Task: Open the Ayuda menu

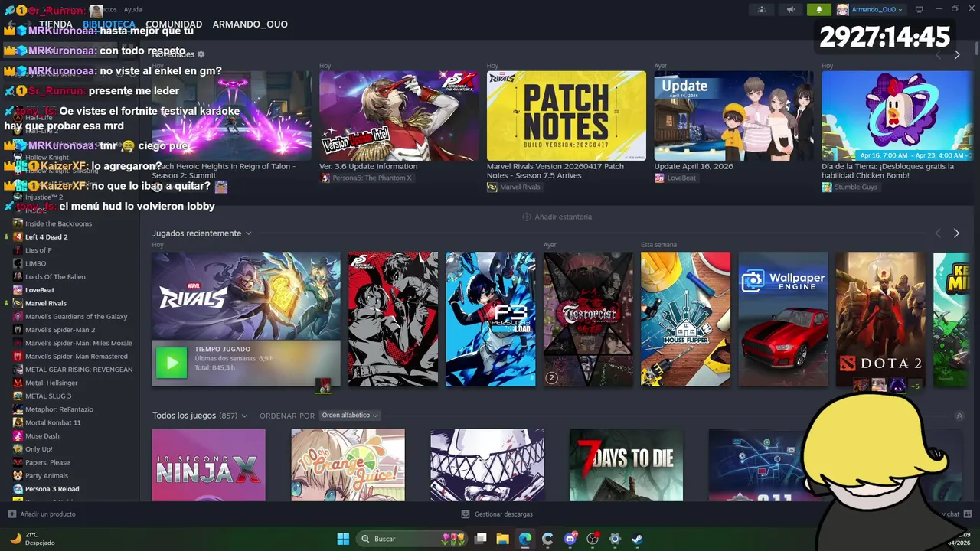Action: (132, 9)
